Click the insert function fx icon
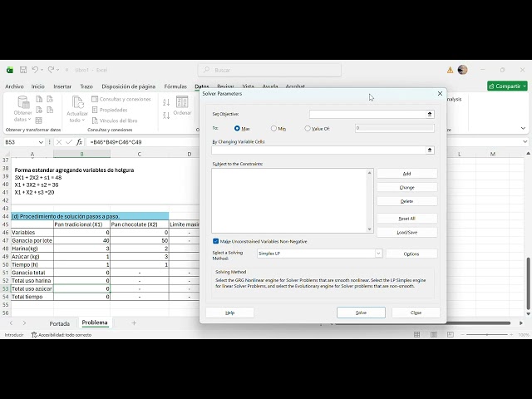 coord(79,142)
